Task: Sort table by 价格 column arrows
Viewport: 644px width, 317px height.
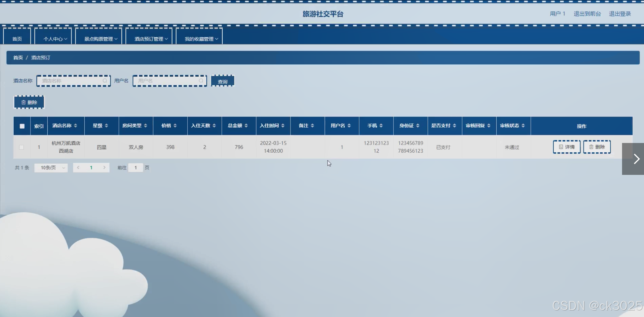Action: pyautogui.click(x=175, y=126)
